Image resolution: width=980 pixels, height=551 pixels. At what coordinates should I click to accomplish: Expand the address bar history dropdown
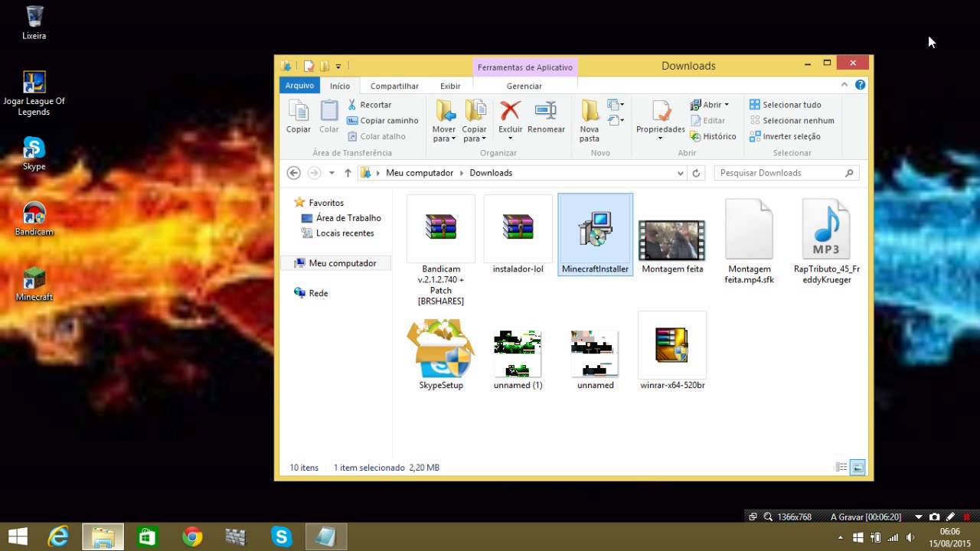[681, 173]
